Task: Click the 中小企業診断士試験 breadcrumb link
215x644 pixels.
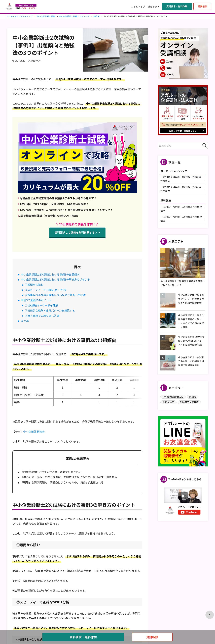Action: pyautogui.click(x=46, y=17)
